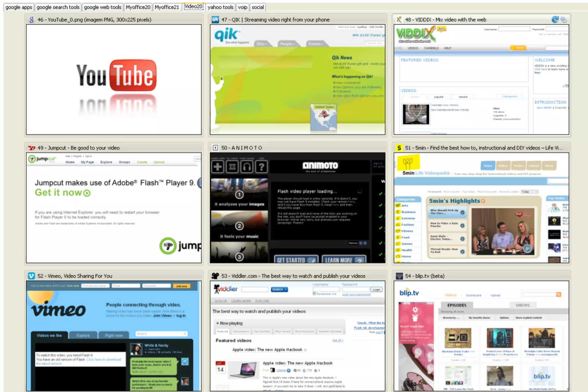Click the Animoto question mark icon
The width and height of the screenshot is (588, 392).
(x=261, y=167)
